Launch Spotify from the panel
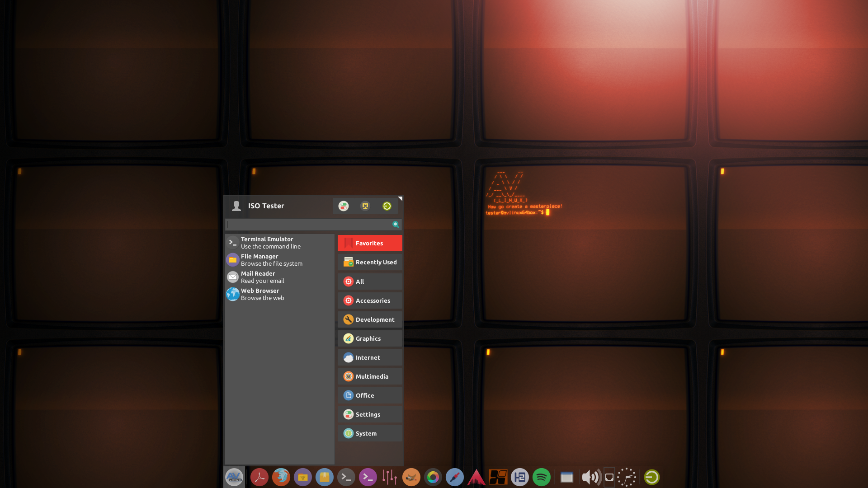Image resolution: width=868 pixels, height=488 pixels. point(542,477)
